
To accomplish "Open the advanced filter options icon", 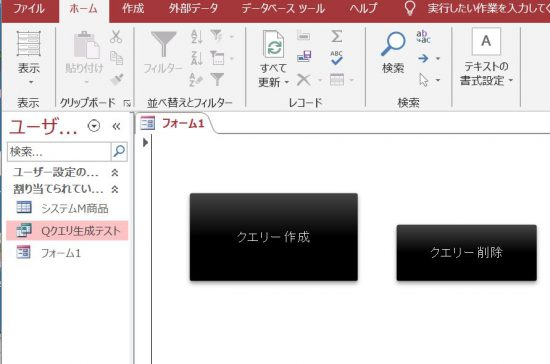I will point(217,58).
